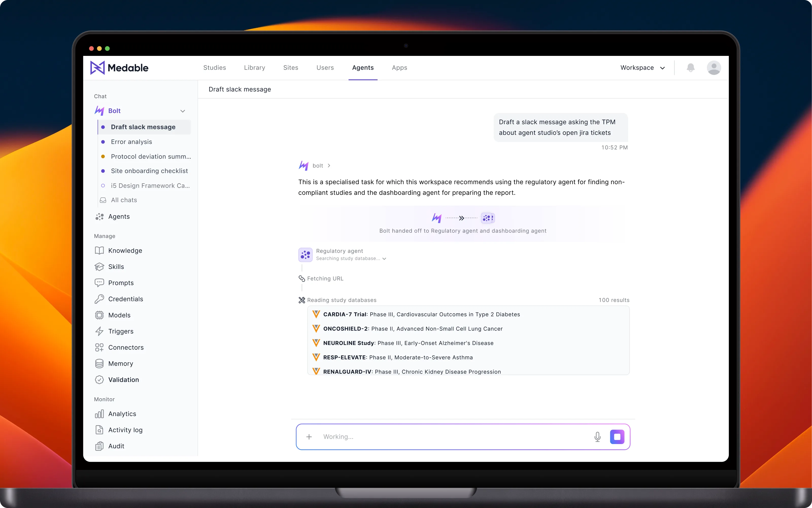Image resolution: width=812 pixels, height=508 pixels.
Task: Switch to the Users tab
Action: tap(325, 68)
